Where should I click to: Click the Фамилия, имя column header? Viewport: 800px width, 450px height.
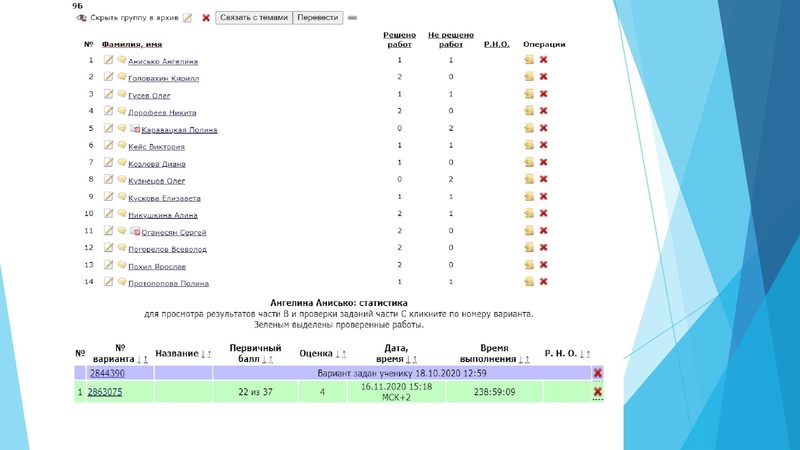pyautogui.click(x=131, y=44)
